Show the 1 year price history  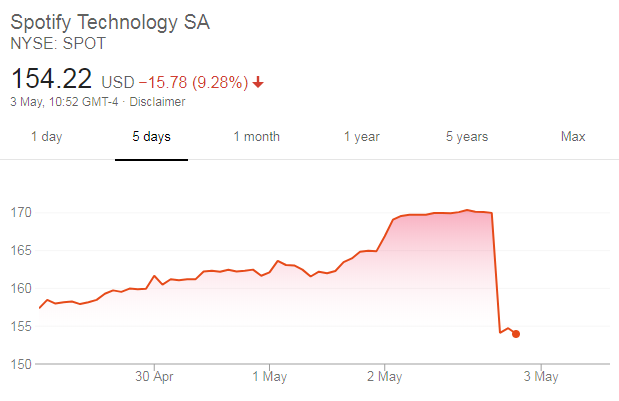362,137
